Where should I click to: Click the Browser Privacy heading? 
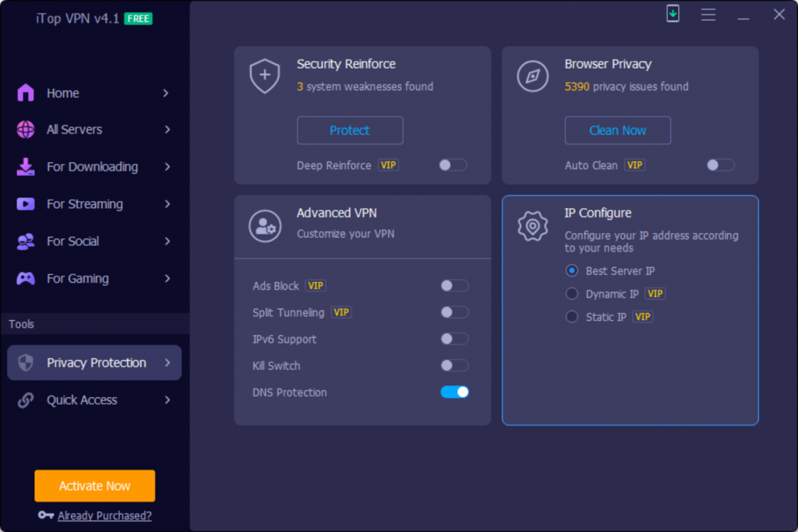(x=608, y=64)
